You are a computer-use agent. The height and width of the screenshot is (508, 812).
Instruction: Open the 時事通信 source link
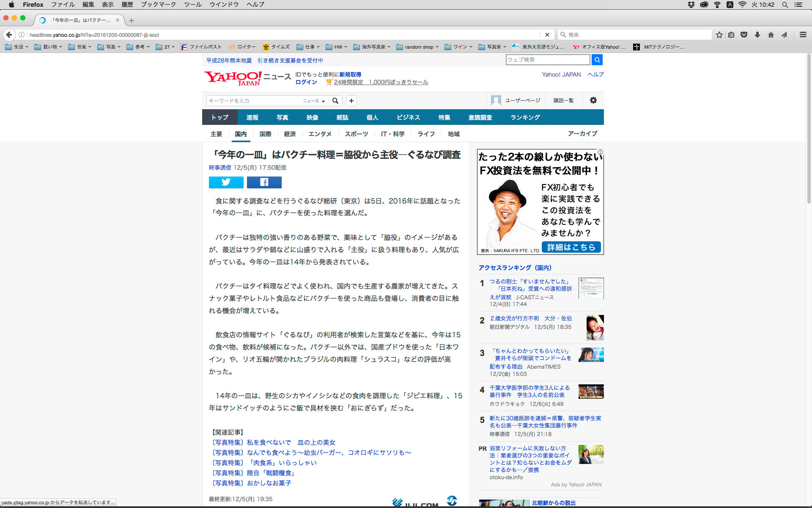(219, 168)
